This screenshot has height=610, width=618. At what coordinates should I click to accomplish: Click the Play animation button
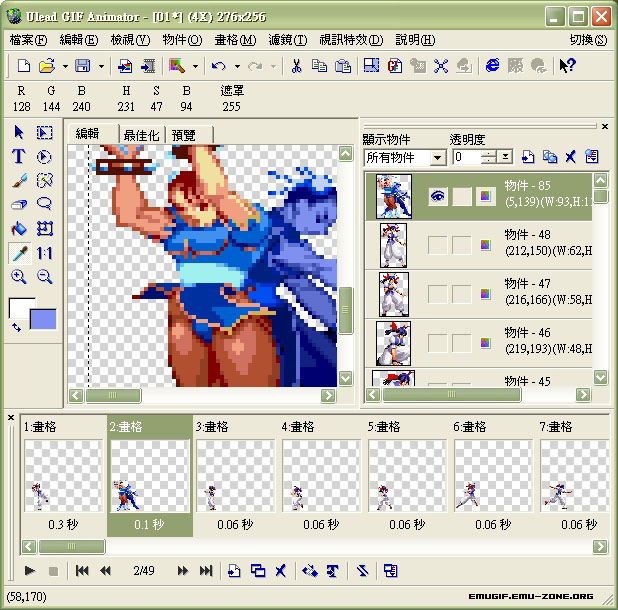point(30,570)
